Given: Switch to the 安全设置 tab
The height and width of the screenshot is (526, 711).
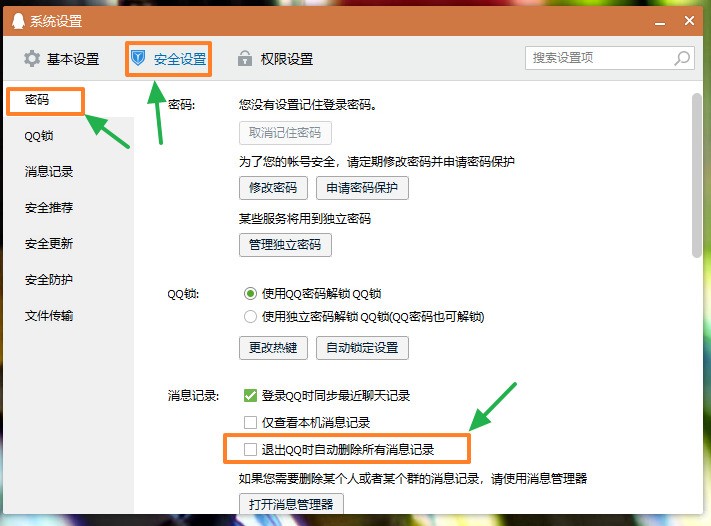Looking at the screenshot, I should 169,59.
